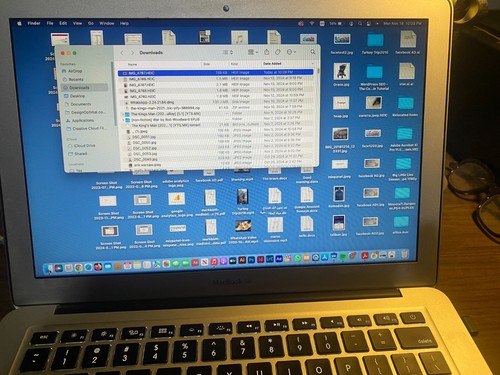
Task: Sort files by the Size column
Action: [207, 64]
